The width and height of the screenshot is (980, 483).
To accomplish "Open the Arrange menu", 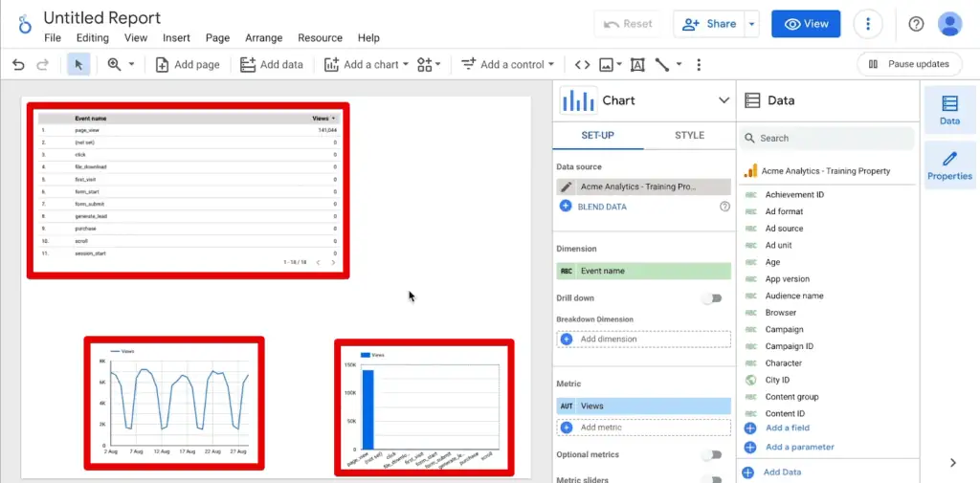I will click(x=264, y=38).
